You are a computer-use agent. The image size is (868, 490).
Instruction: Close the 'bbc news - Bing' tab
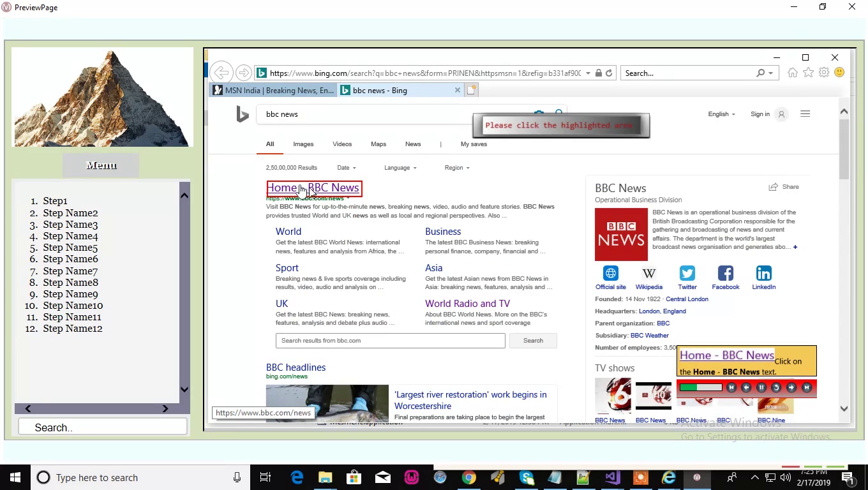click(x=457, y=90)
